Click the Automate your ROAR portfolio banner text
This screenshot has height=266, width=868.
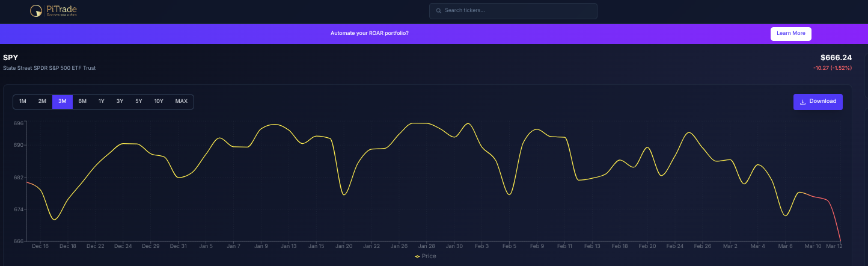coord(370,33)
